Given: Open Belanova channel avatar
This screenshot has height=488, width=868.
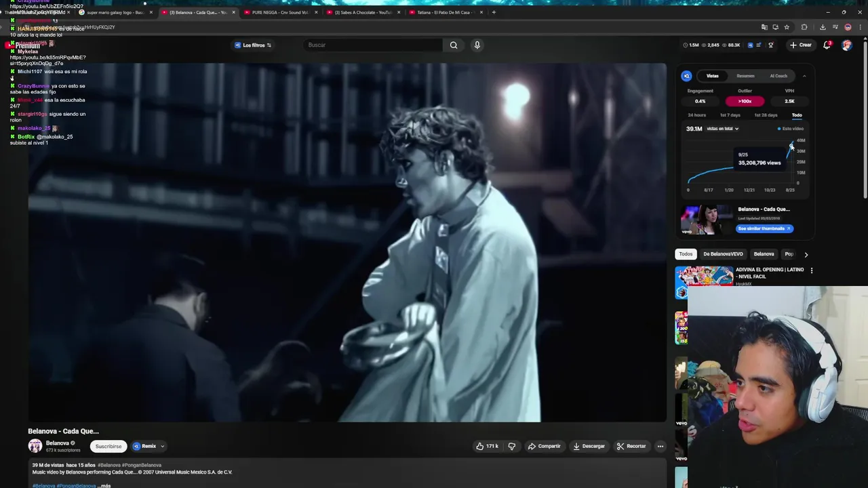Looking at the screenshot, I should [x=35, y=446].
